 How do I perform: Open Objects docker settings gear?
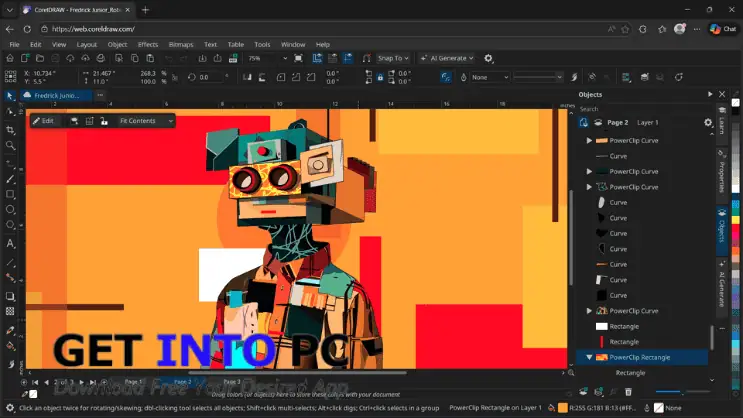click(x=708, y=122)
